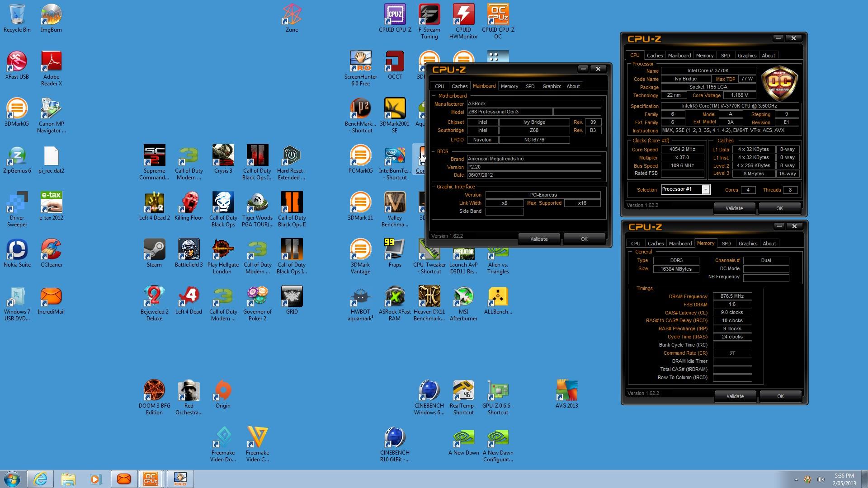Launch ImgBurn from the desktop
This screenshot has height=488, width=868.
pos(52,18)
